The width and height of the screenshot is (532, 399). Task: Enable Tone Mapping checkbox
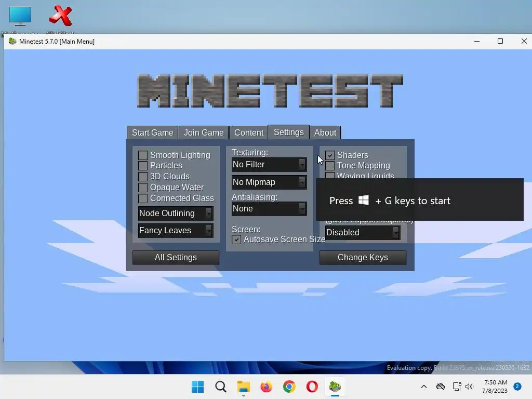(x=330, y=166)
